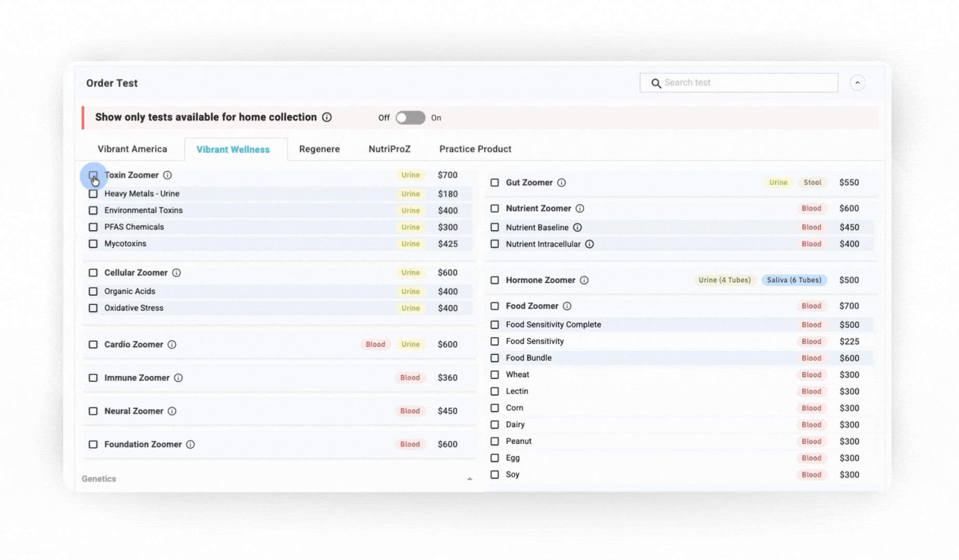This screenshot has height=560, width=959.
Task: Show info for Hormone Zoomer
Action: pos(584,280)
